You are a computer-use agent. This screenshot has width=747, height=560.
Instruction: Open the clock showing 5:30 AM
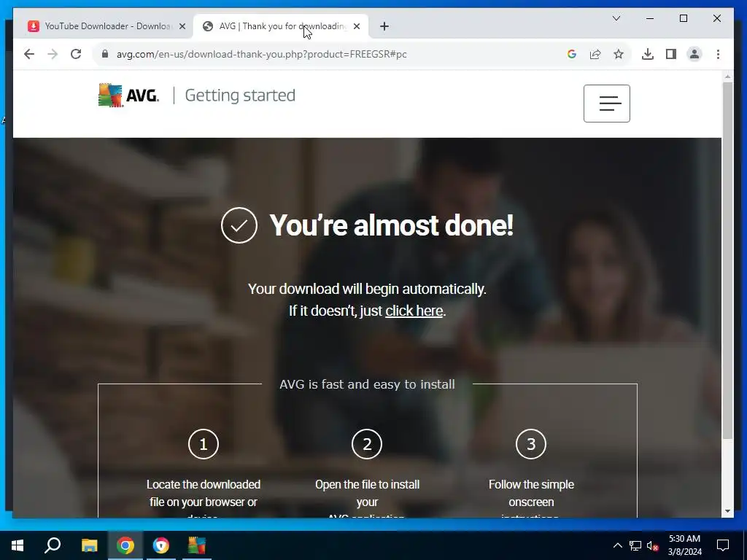coord(684,545)
